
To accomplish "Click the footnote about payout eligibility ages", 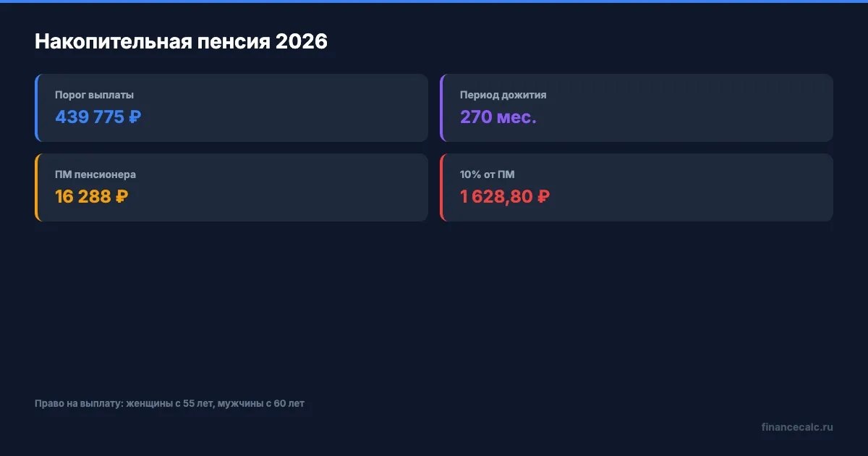I will pos(169,403).
